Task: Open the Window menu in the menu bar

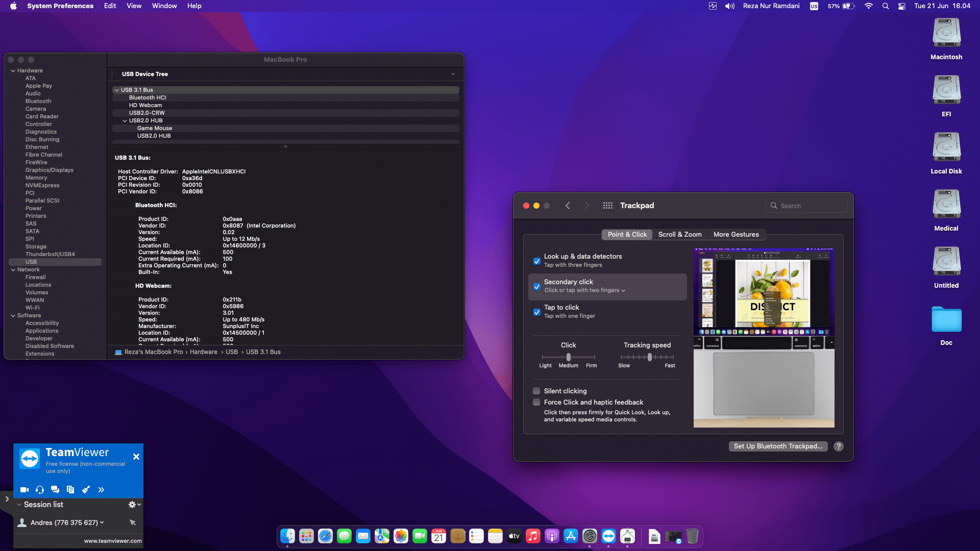Action: (164, 6)
